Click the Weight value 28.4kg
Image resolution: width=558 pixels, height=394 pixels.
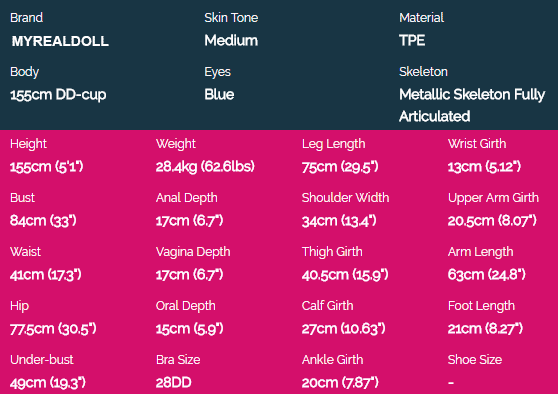click(x=205, y=167)
